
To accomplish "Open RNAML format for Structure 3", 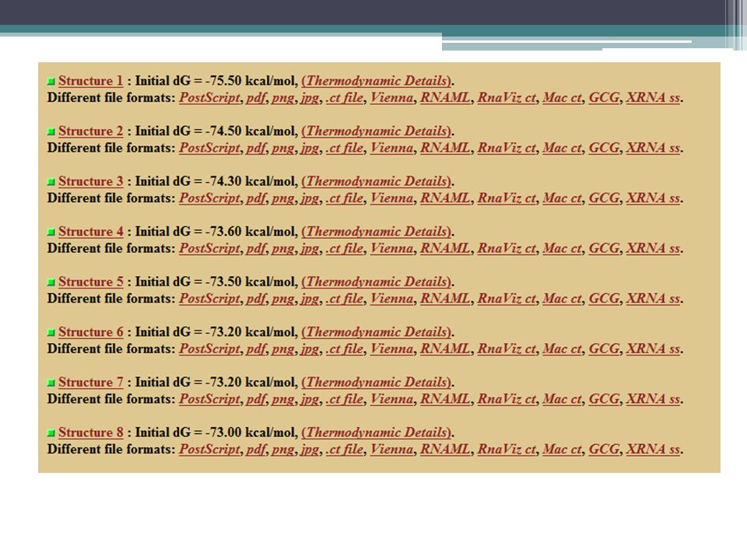I will pos(445,198).
